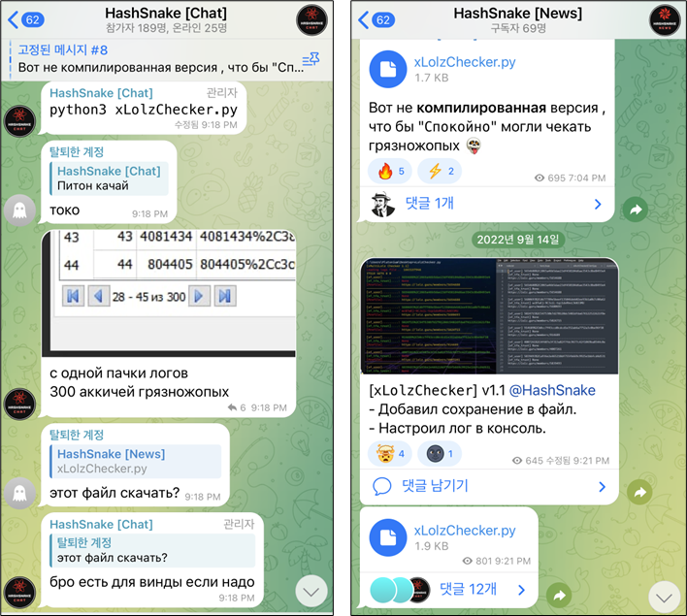This screenshot has height=616, width=687.
Task: Share the 1.9 KB file post
Action: (x=560, y=596)
